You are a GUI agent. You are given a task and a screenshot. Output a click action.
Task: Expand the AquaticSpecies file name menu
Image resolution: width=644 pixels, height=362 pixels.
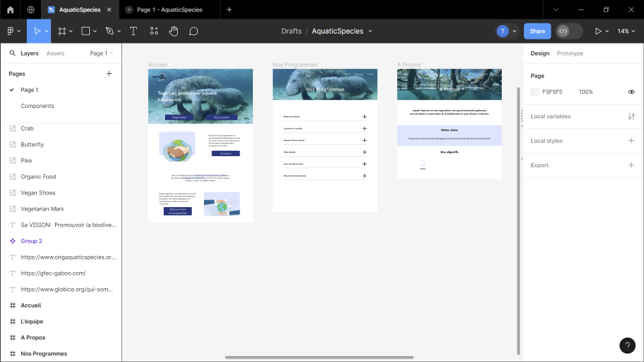(370, 31)
